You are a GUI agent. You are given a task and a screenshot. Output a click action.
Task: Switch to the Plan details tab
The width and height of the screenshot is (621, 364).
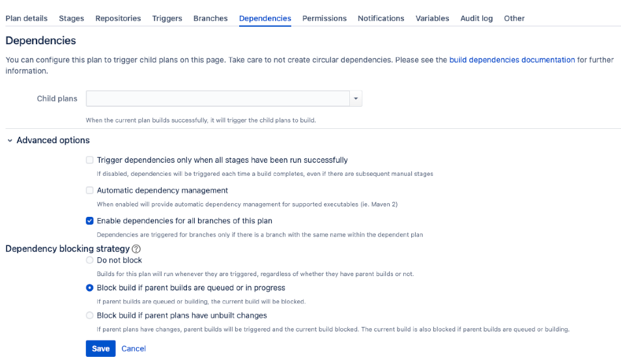26,18
